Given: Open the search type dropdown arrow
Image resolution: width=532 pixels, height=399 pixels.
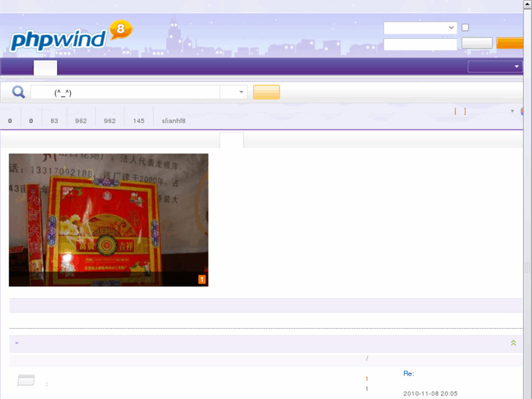Looking at the screenshot, I should pos(241,92).
